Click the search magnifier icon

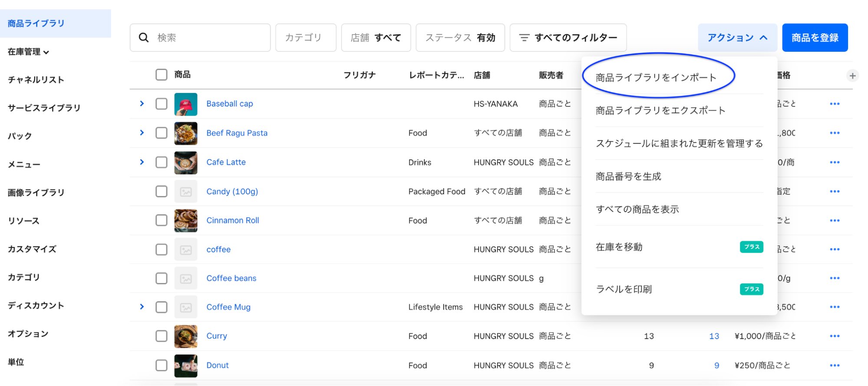click(144, 38)
